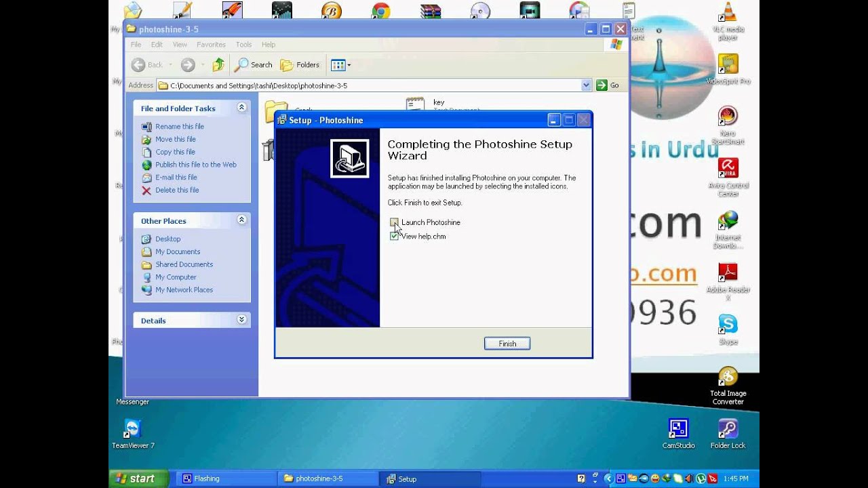
Task: Click the Back arrow in Explorer toolbar
Action: (138, 65)
